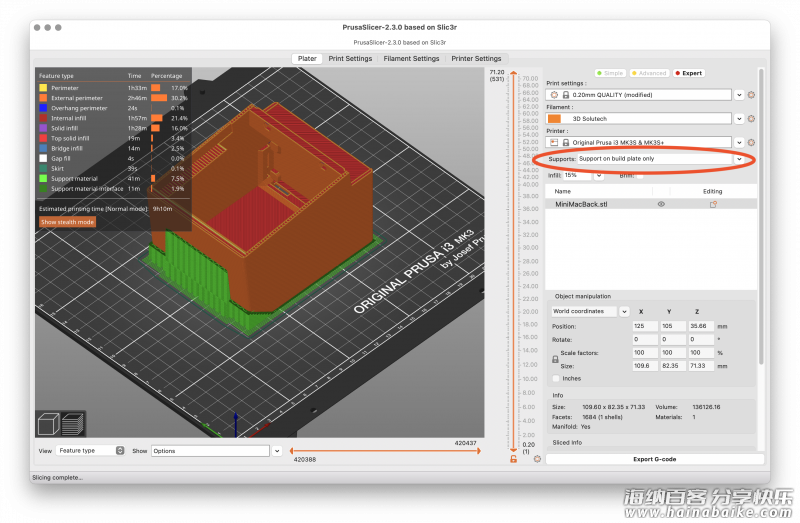
Task: Click Bridge infill legend row
Action: [113, 148]
